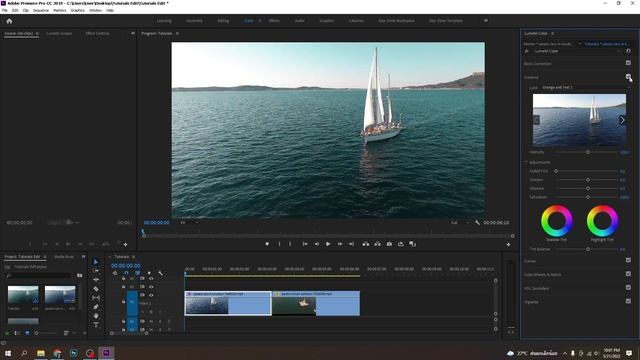The image size is (640, 360).
Task: Toggle V1 track output eye icon
Action: [151, 295]
